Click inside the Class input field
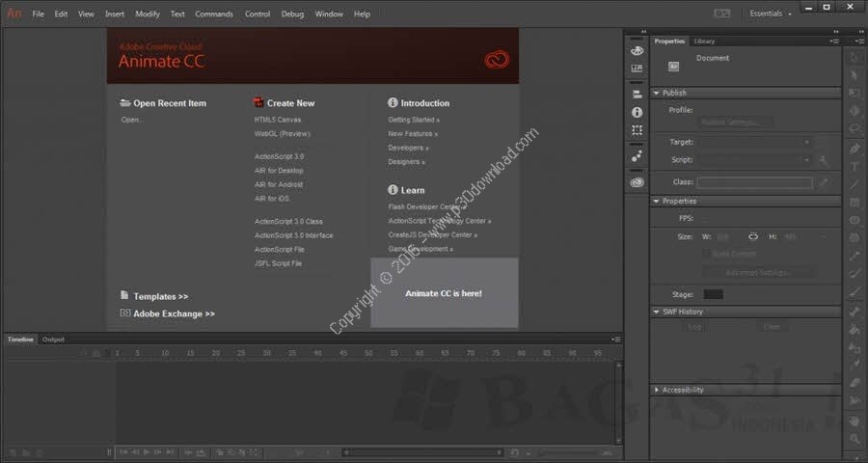 tap(754, 182)
